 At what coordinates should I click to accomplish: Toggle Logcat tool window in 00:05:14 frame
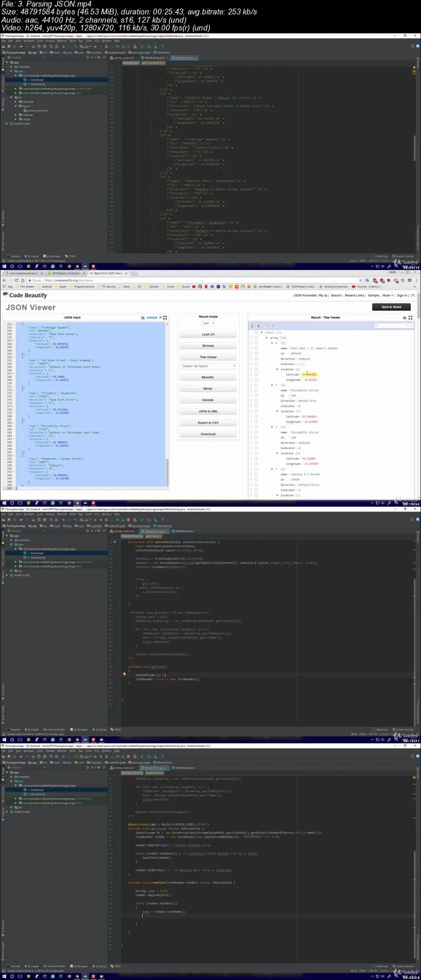pos(32,256)
